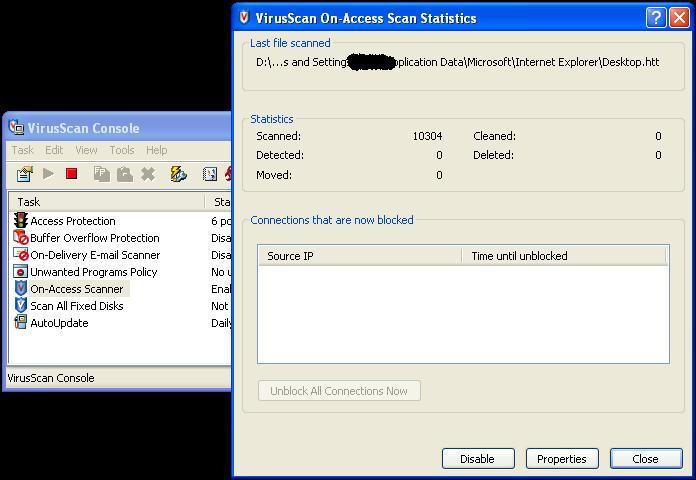Click the Statistics dialog title shield icon

244,18
